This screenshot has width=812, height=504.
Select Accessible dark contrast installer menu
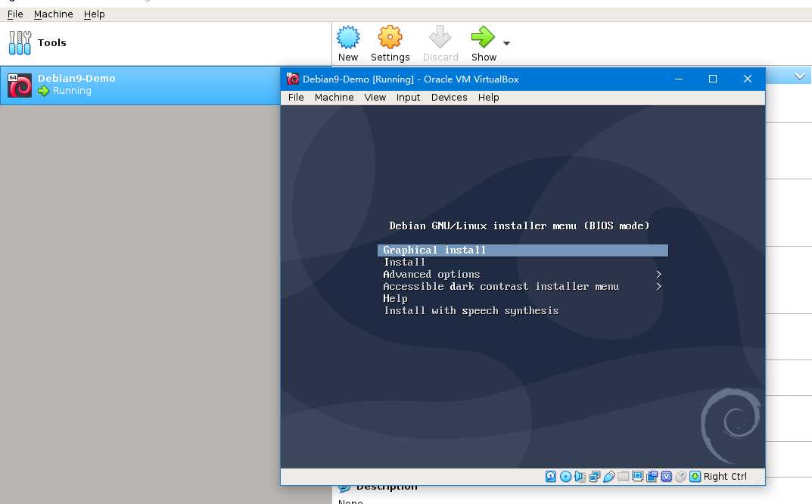coord(501,287)
